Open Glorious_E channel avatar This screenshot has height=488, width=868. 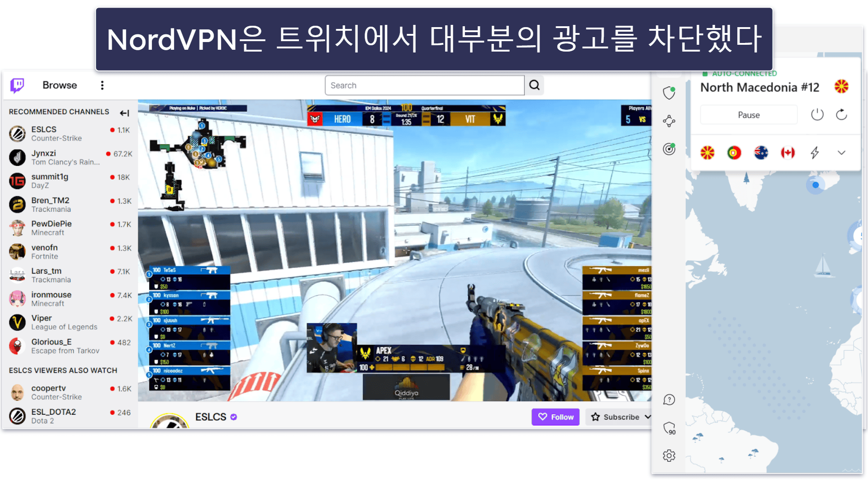pyautogui.click(x=17, y=346)
